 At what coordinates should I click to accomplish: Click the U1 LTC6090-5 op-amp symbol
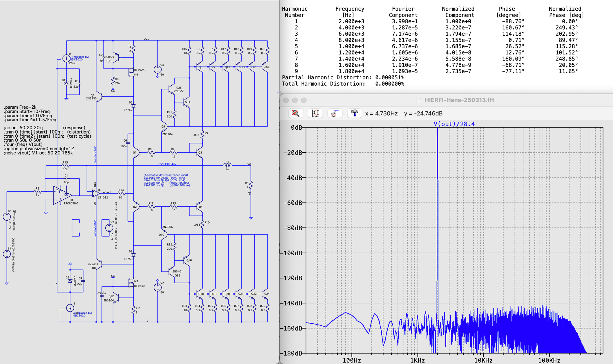tap(62, 195)
